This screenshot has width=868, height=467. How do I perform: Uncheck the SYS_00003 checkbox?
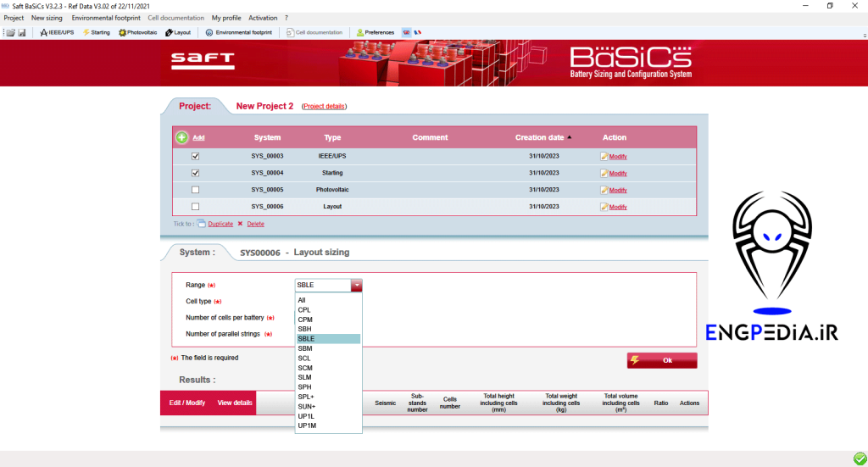coord(196,156)
